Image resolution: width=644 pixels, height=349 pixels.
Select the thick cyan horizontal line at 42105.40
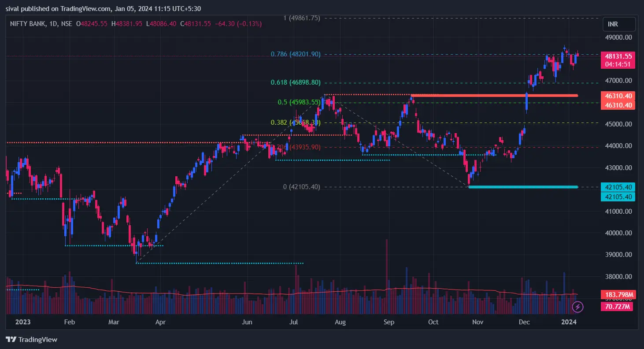(523, 187)
